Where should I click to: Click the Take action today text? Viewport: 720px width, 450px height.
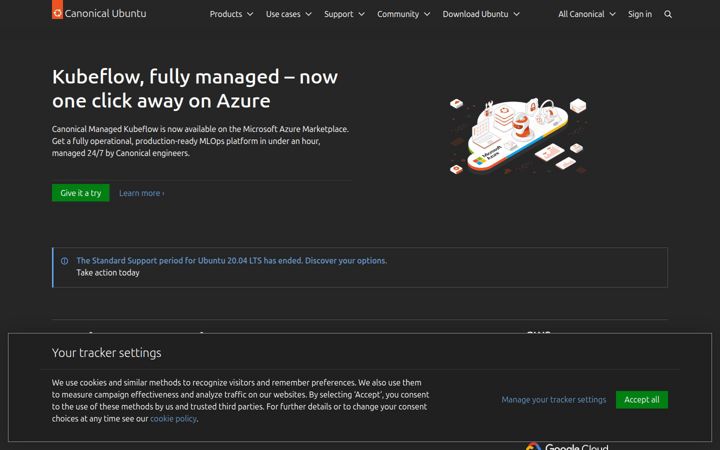[x=108, y=273]
